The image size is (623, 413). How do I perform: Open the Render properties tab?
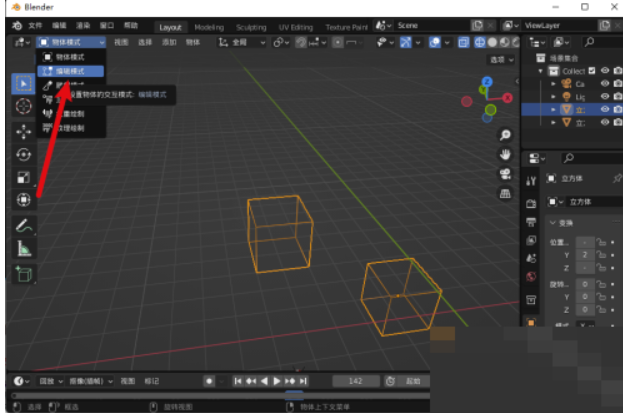click(531, 204)
